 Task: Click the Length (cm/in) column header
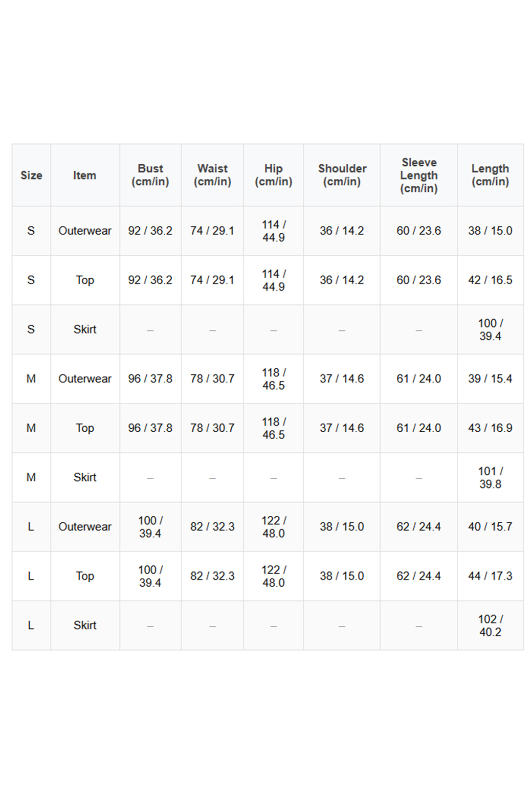(x=490, y=175)
